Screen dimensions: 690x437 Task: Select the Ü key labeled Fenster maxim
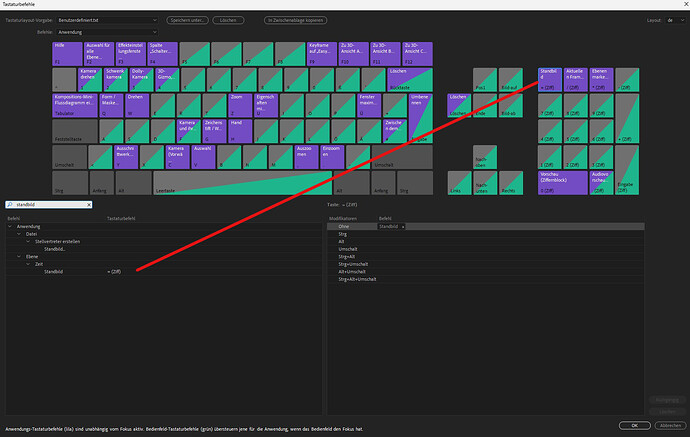click(369, 106)
